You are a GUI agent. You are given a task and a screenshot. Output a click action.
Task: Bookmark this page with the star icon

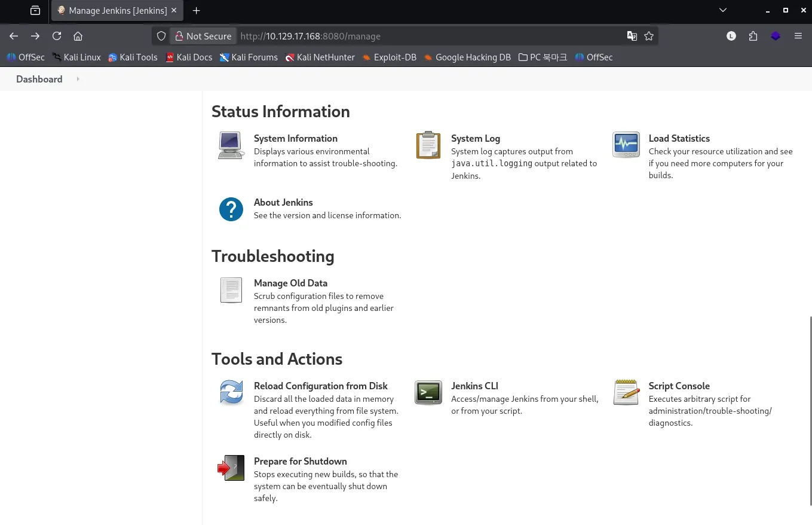(649, 36)
